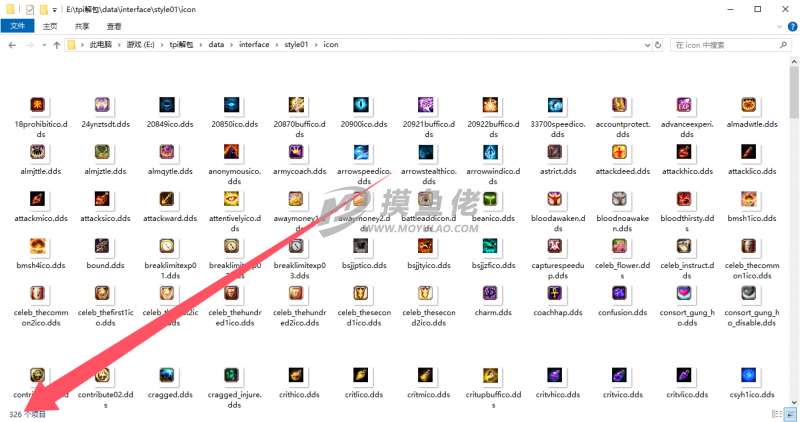800x422 pixels.
Task: Select the arrowspeedico.dds file icon
Action: click(x=361, y=152)
